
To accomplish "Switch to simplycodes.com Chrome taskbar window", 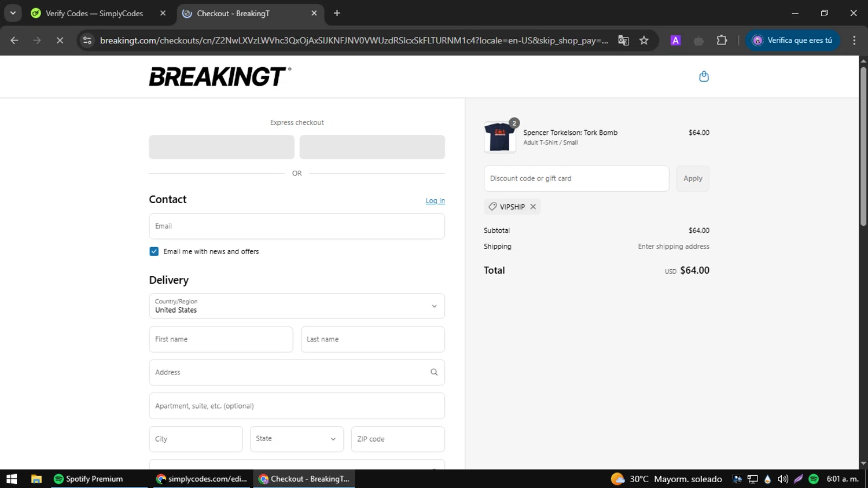I will (x=201, y=479).
